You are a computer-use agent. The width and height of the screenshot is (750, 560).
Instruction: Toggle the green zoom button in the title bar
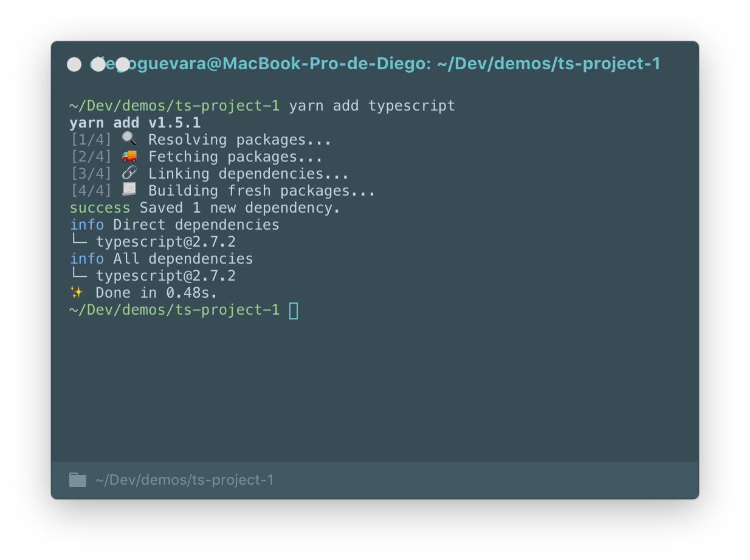[122, 64]
